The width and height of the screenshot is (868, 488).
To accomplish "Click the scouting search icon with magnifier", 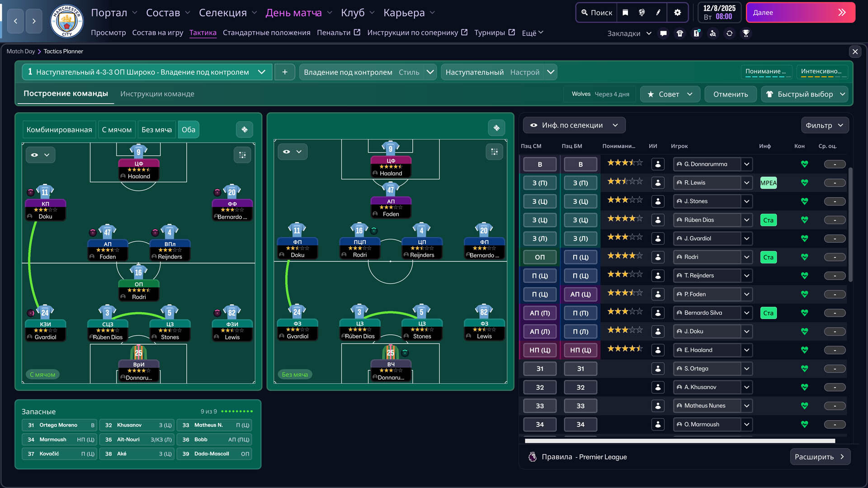I will (713, 33).
